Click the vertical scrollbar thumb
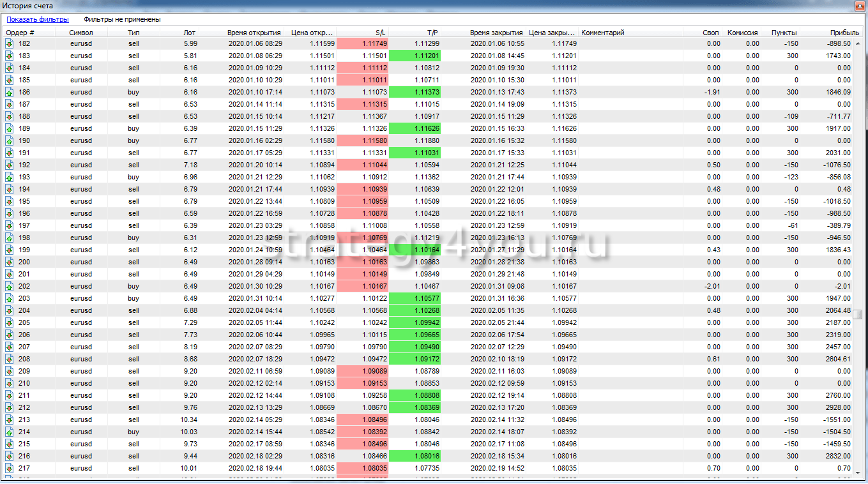The height and width of the screenshot is (484, 868). [859, 314]
